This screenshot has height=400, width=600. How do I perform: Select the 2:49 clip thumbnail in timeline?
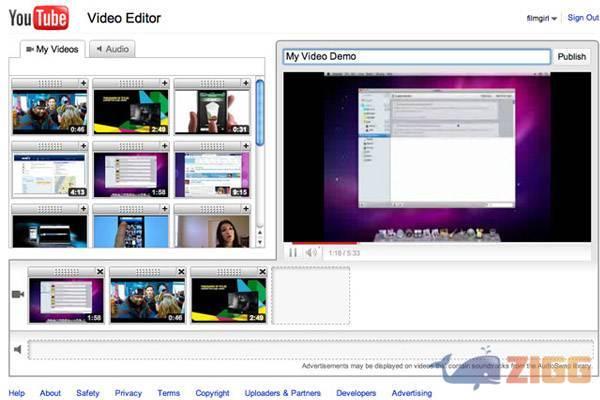pyautogui.click(x=228, y=300)
